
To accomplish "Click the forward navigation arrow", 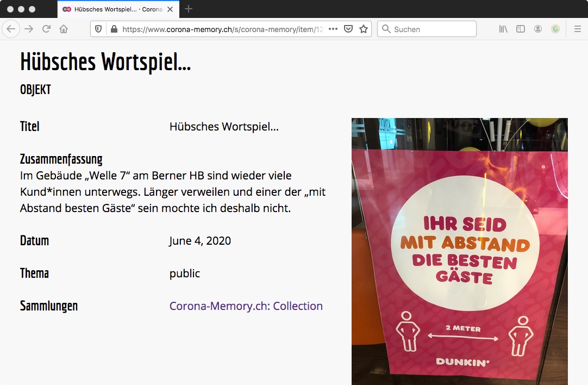I will click(29, 29).
